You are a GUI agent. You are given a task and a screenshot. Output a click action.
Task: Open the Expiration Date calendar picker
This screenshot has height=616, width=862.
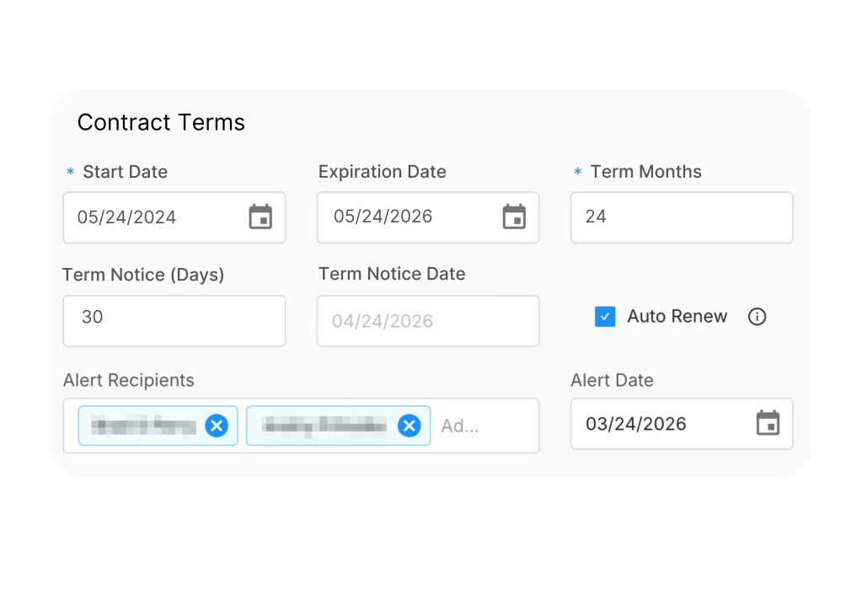coord(514,217)
